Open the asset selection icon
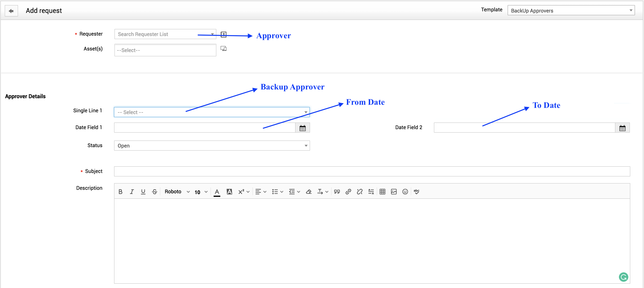 coord(223,49)
